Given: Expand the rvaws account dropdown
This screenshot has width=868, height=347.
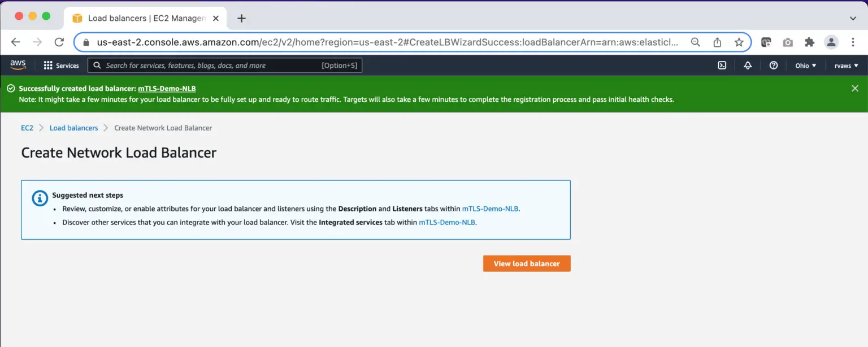Looking at the screenshot, I should pyautogui.click(x=847, y=66).
